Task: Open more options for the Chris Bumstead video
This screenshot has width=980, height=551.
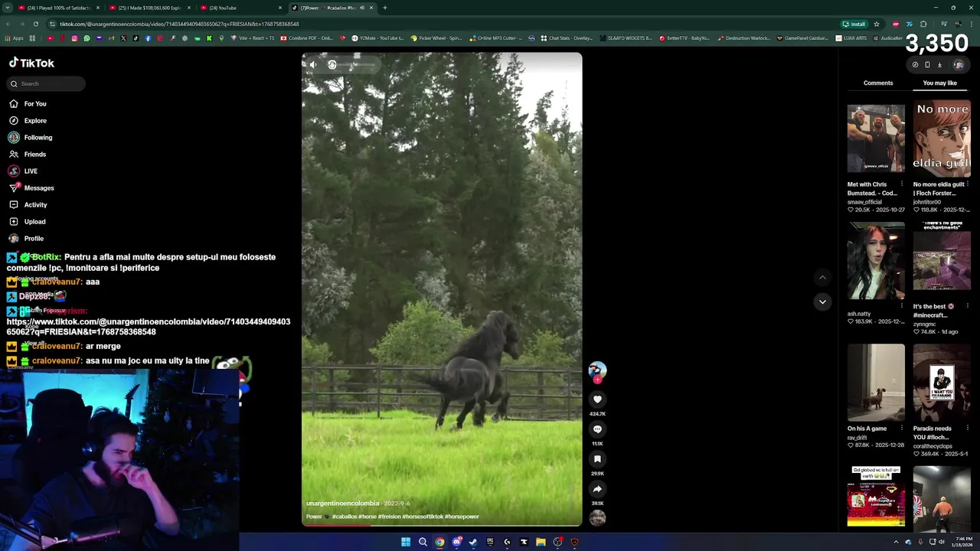Action: coord(902,184)
